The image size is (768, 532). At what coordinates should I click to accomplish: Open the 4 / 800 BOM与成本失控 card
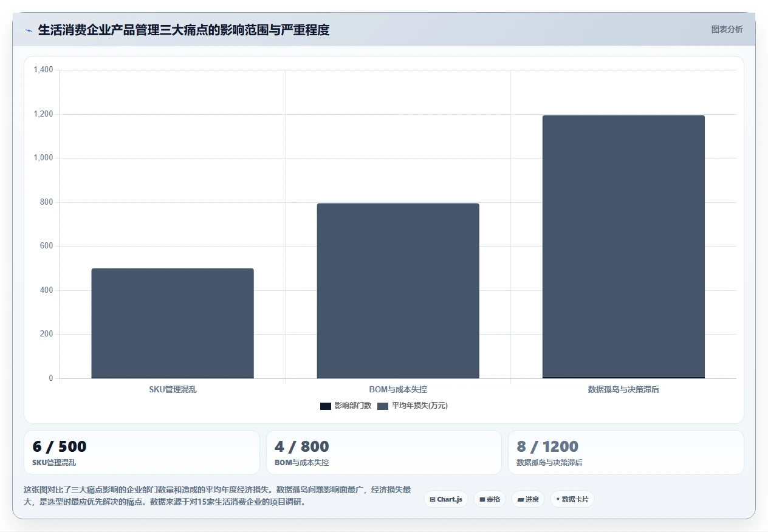(384, 452)
